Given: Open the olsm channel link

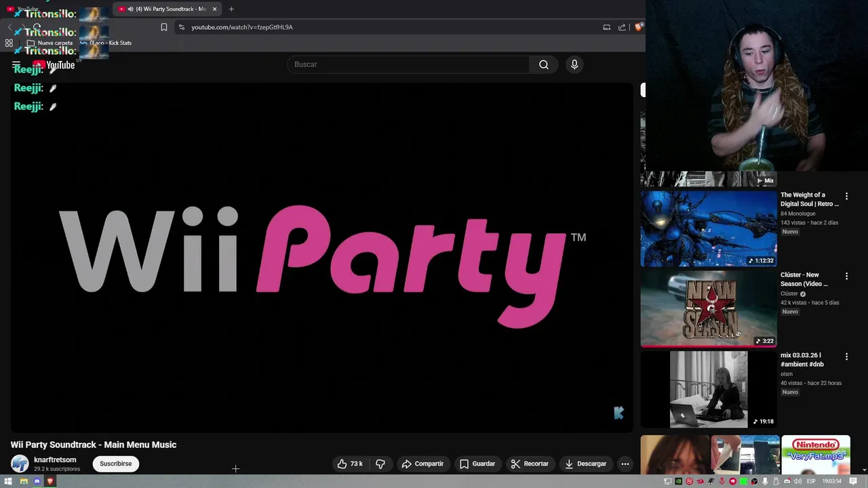Looking at the screenshot, I should [787, 373].
